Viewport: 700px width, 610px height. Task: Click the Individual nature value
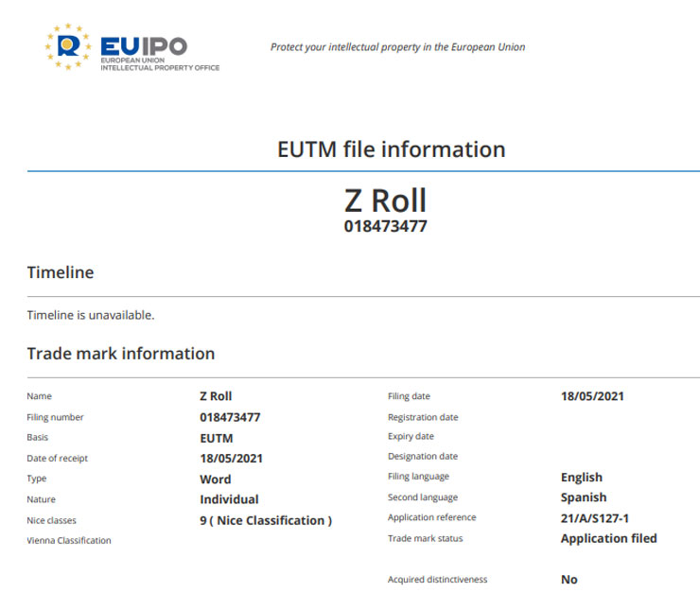click(x=229, y=499)
